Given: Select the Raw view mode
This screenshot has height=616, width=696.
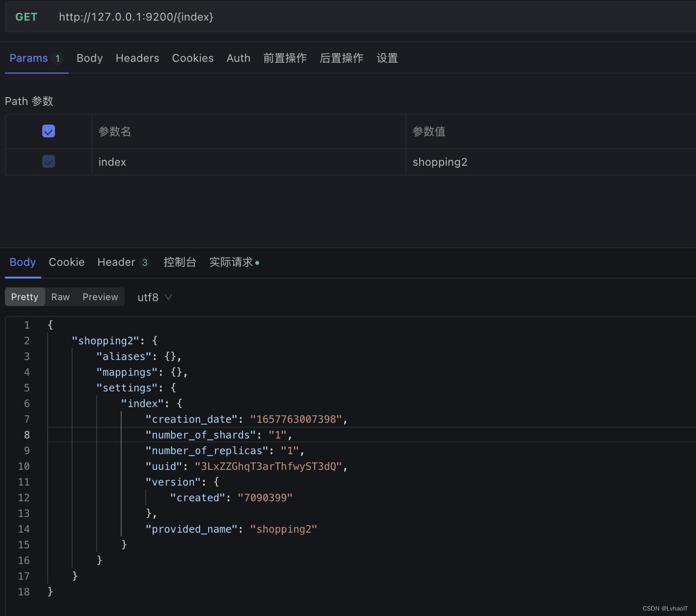Looking at the screenshot, I should pyautogui.click(x=60, y=297).
